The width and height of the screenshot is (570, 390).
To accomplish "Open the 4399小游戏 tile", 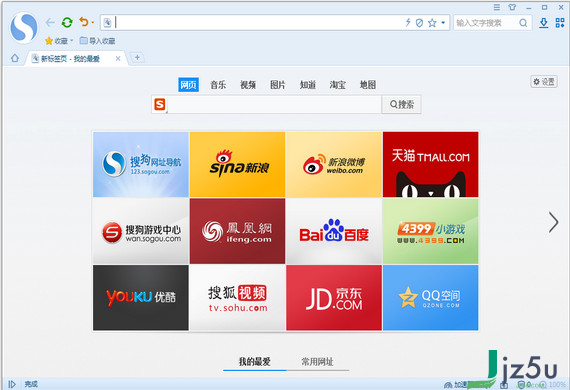I will click(431, 231).
